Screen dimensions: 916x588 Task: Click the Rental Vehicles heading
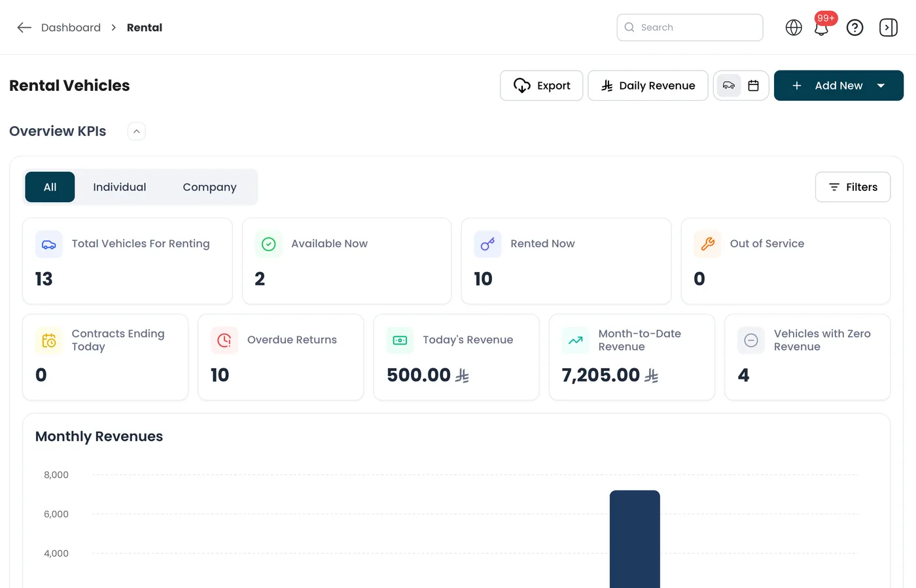pos(69,86)
